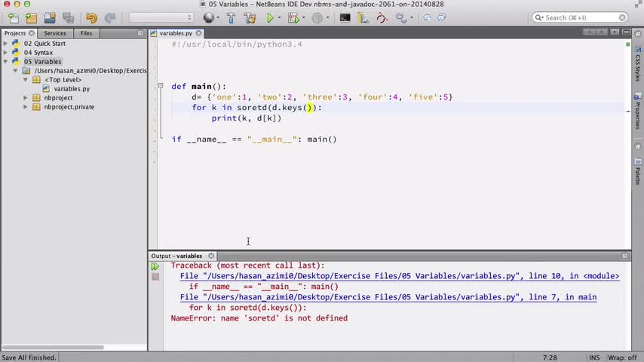Click the Debug Project toolbar icon
Viewport: 644px width, 362px height.
(293, 17)
